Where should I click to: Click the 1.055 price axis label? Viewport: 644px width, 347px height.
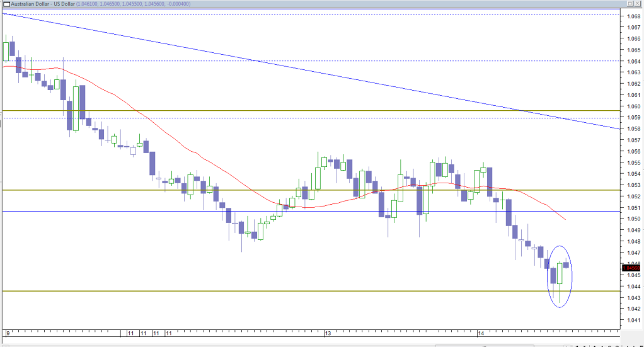[633, 162]
